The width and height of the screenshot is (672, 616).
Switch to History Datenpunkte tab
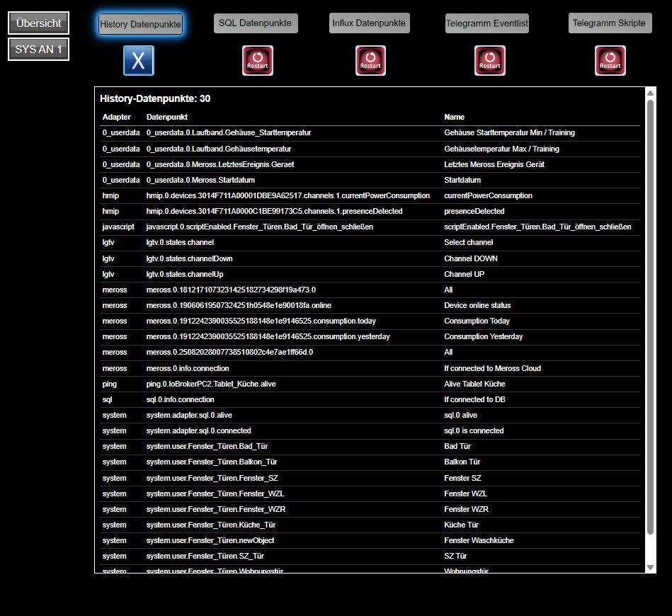pos(141,24)
